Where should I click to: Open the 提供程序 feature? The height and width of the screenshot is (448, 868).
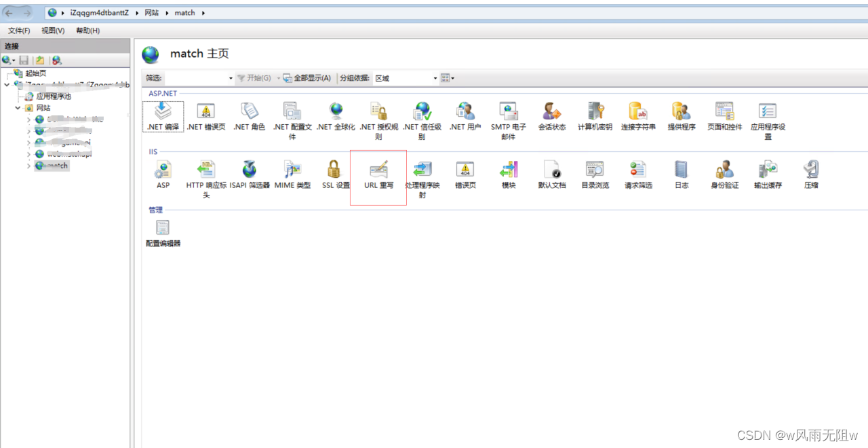(682, 116)
